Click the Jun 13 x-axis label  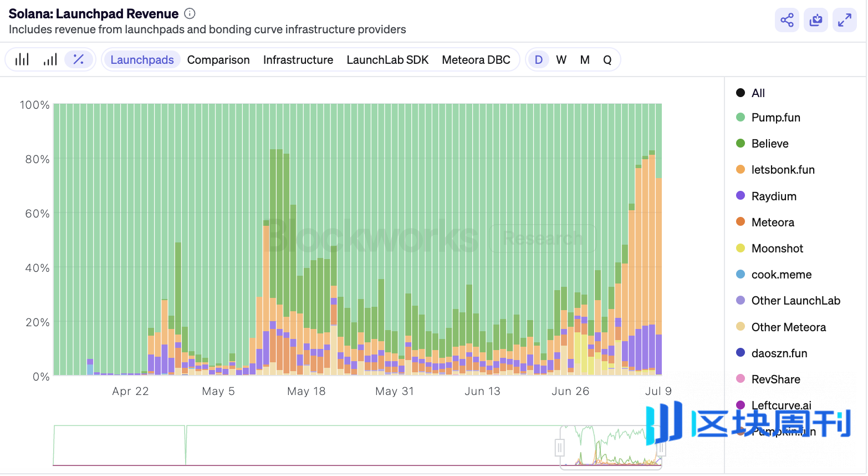482,391
